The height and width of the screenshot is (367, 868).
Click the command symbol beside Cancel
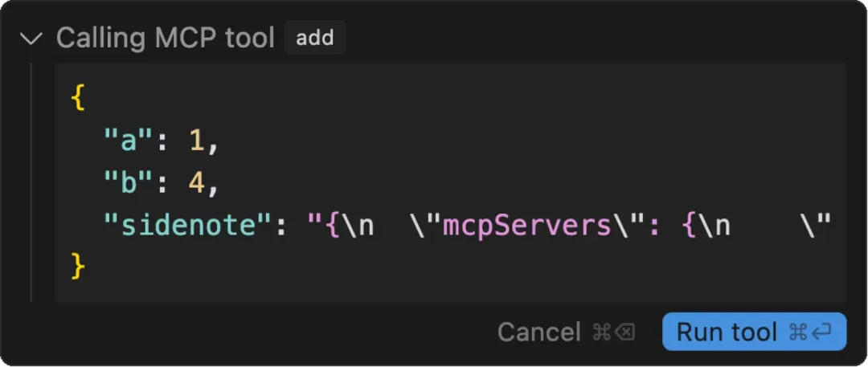(x=600, y=332)
